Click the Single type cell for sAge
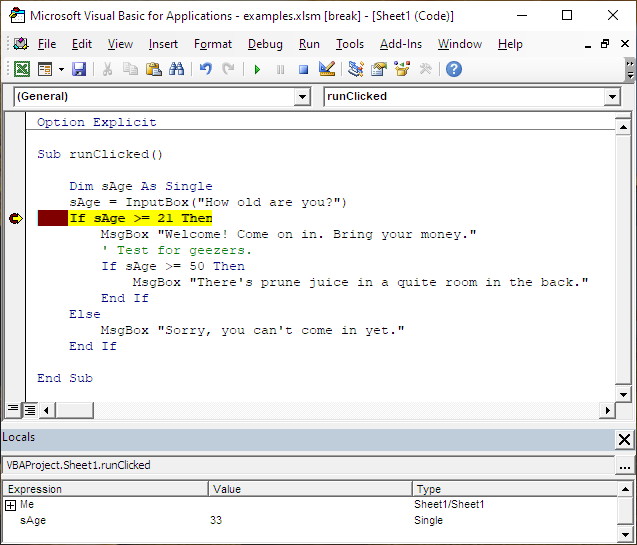Viewport: 637px width, 545px height. tap(428, 520)
